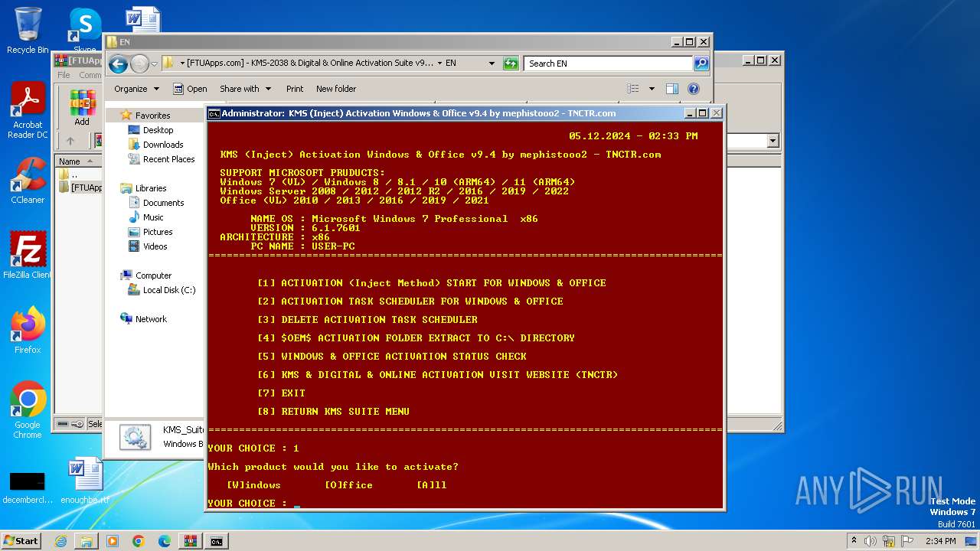Open the recent pages history dropdown
The image size is (980, 551).
click(154, 64)
